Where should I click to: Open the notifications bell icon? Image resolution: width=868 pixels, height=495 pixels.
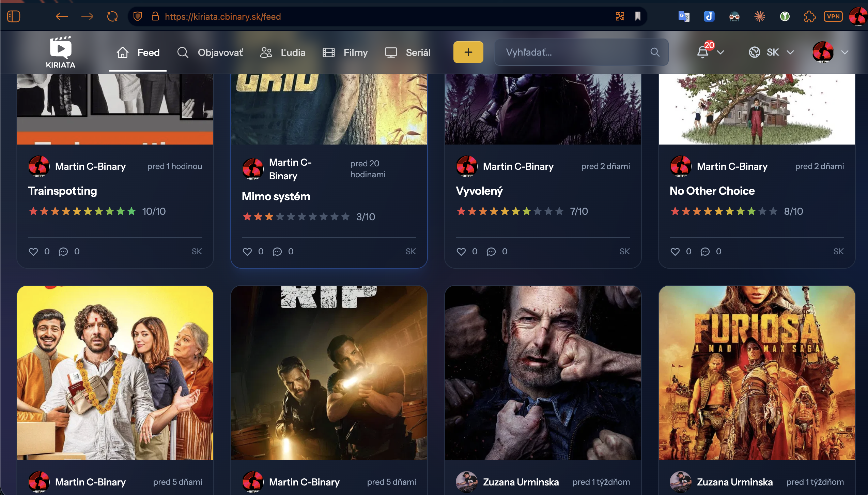pos(703,52)
